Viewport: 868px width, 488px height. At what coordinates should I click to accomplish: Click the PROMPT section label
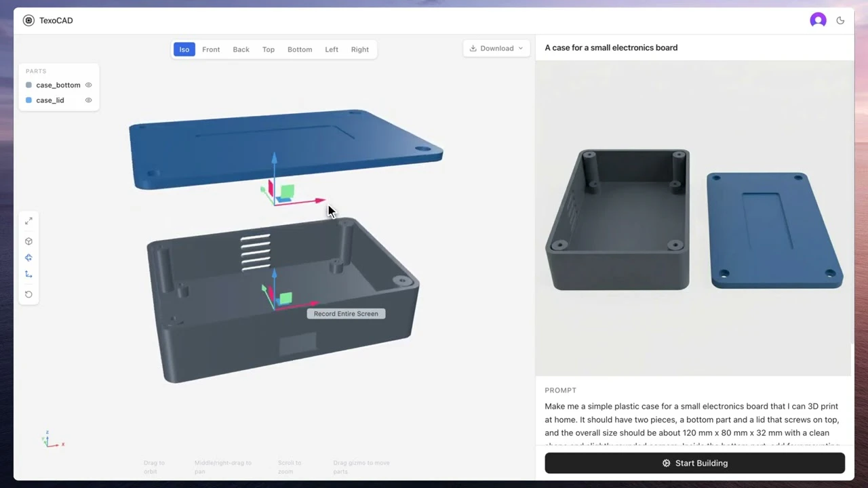coord(560,390)
